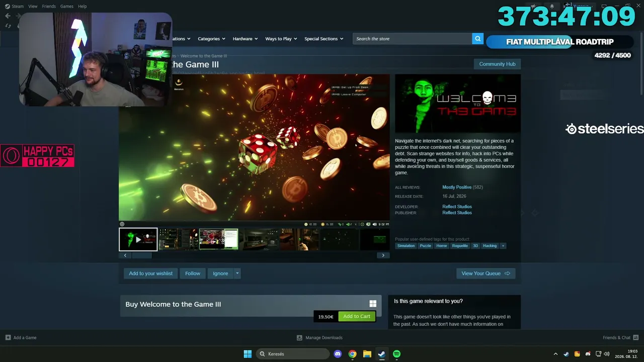Click the screenshot strip scrollbar handle

point(141,255)
